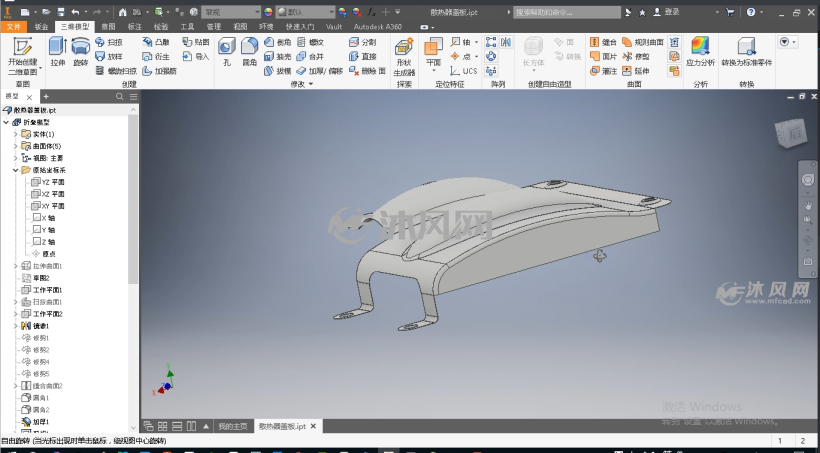This screenshot has width=820, height=453.
Task: Switch to the Vault ribbon tab
Action: 334,26
